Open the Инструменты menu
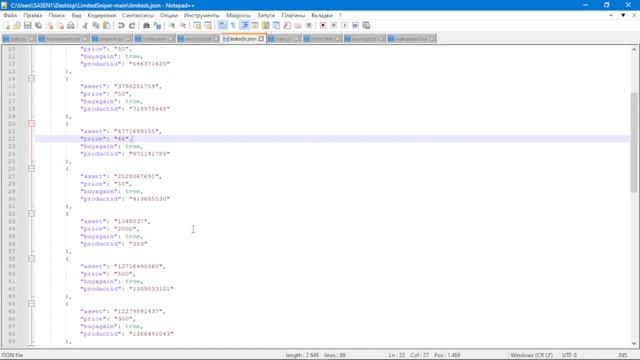The width and height of the screenshot is (640, 360). pyautogui.click(x=202, y=15)
